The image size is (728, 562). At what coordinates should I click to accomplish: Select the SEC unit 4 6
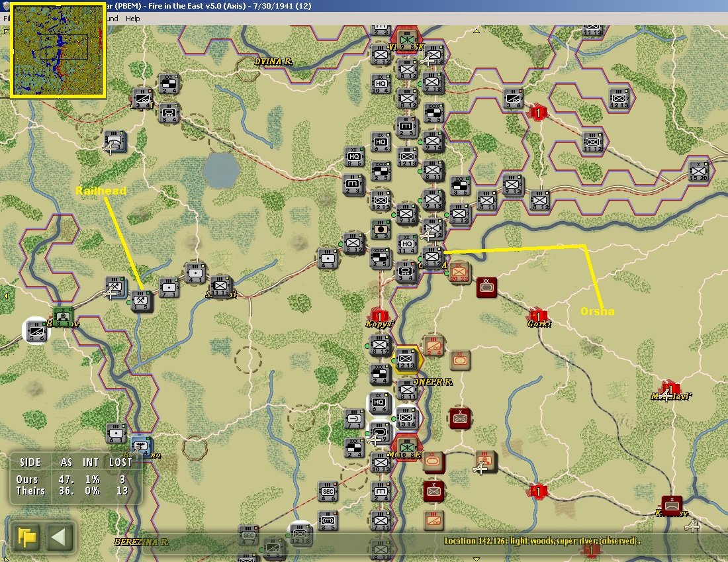[328, 491]
